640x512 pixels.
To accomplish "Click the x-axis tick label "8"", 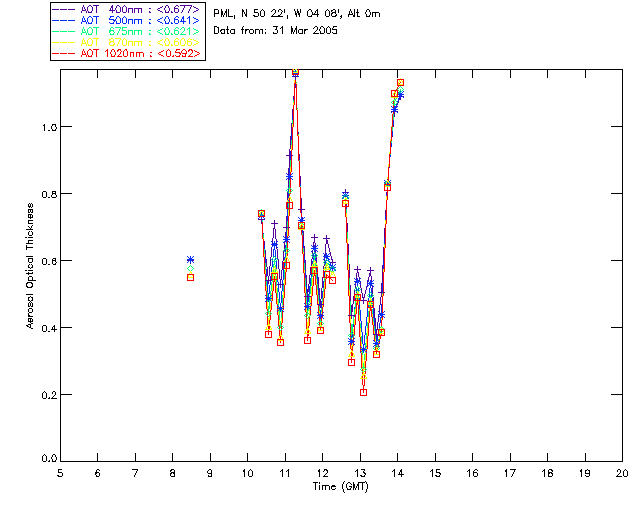I will click(173, 473).
